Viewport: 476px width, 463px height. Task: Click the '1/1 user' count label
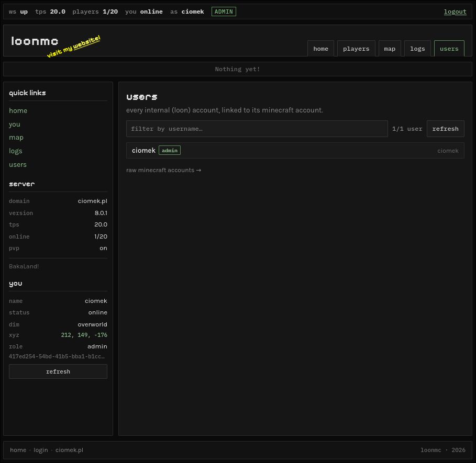tap(407, 129)
